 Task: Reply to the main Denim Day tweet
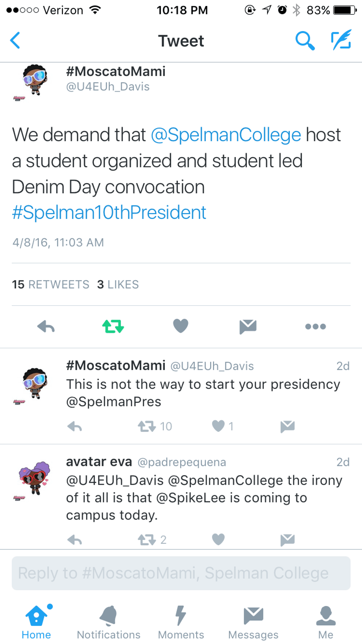point(46,327)
